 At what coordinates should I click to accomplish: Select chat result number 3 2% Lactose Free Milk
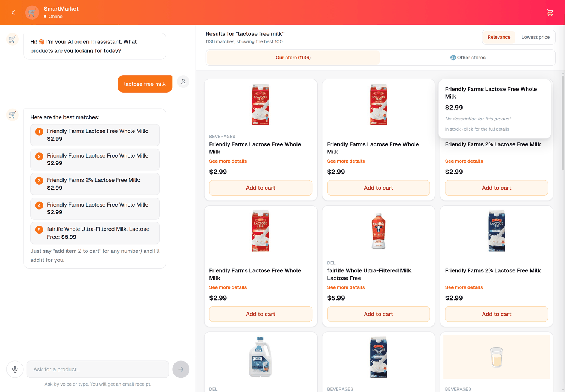[95, 184]
